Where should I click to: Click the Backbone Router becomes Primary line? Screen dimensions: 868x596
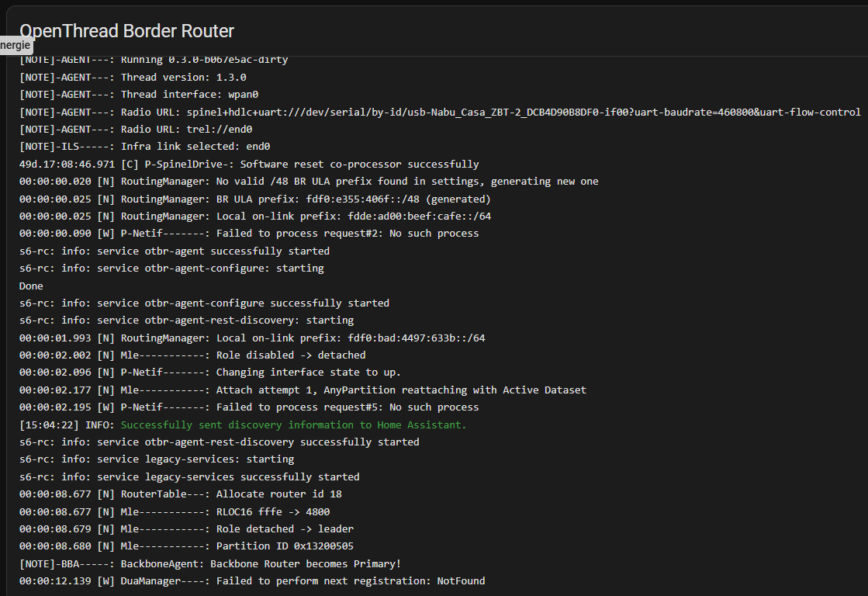[x=209, y=563]
